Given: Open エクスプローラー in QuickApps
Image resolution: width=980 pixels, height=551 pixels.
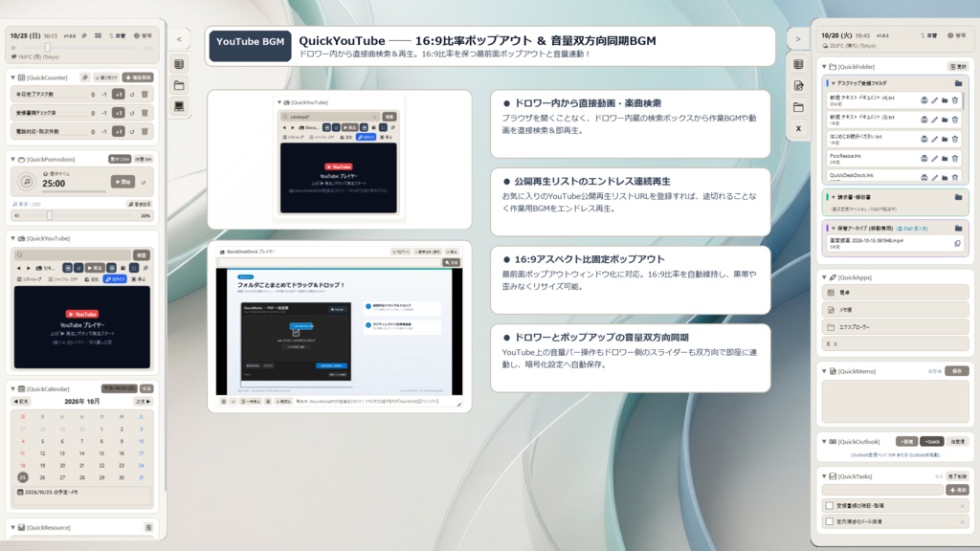Looking at the screenshot, I should (895, 327).
